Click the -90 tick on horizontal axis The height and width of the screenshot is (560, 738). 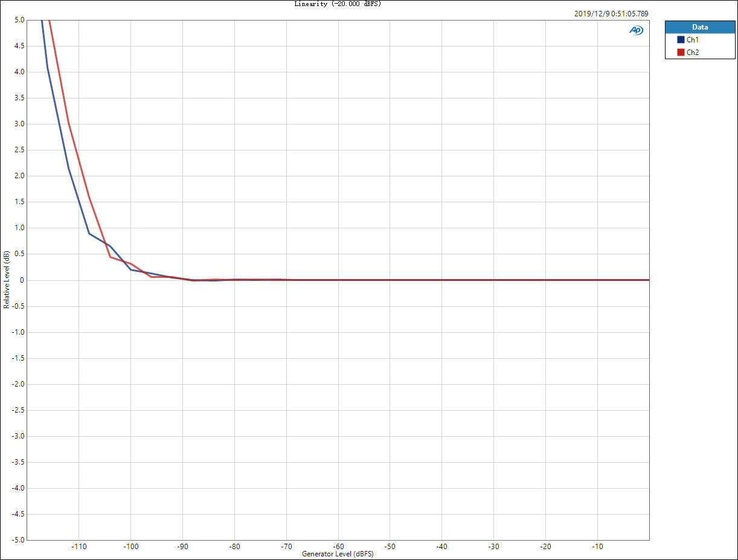[182, 546]
